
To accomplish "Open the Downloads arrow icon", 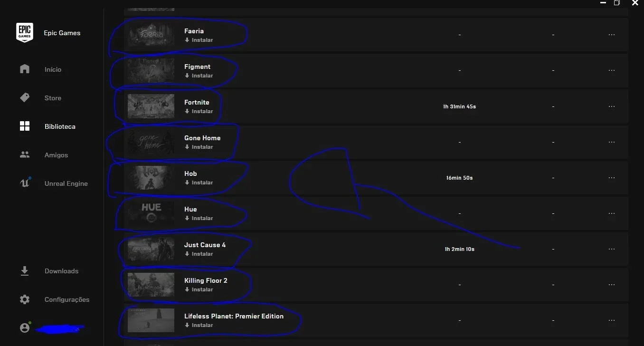I will [x=25, y=271].
